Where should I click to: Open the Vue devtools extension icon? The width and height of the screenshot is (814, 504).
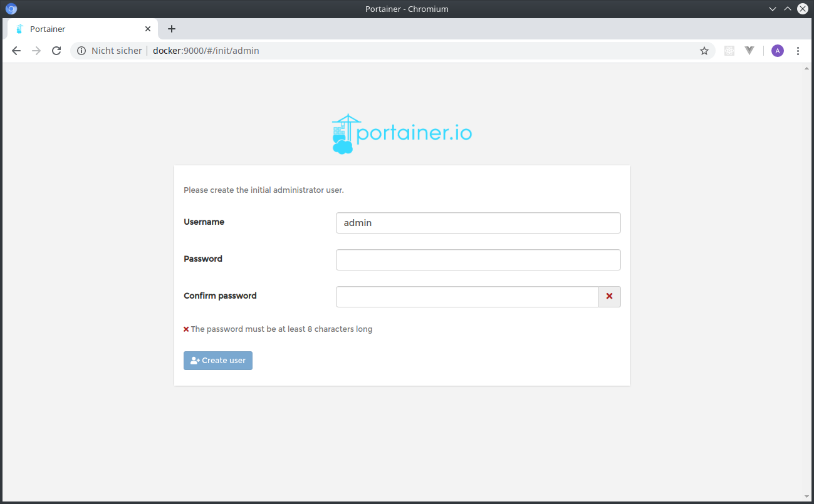click(749, 51)
